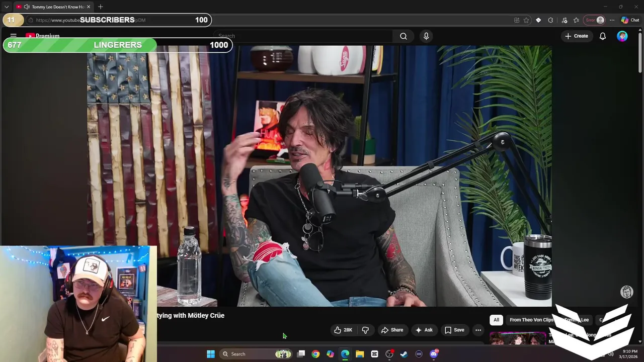
Task: Open the browser Settings and more menu
Action: point(612,20)
